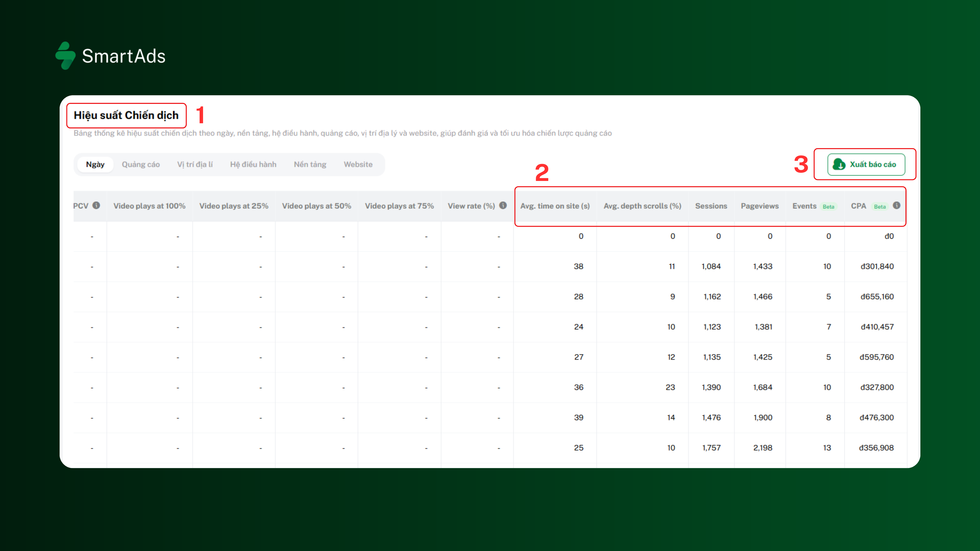Click the CPA column info icon
Viewport: 980px width, 551px height.
pyautogui.click(x=897, y=205)
